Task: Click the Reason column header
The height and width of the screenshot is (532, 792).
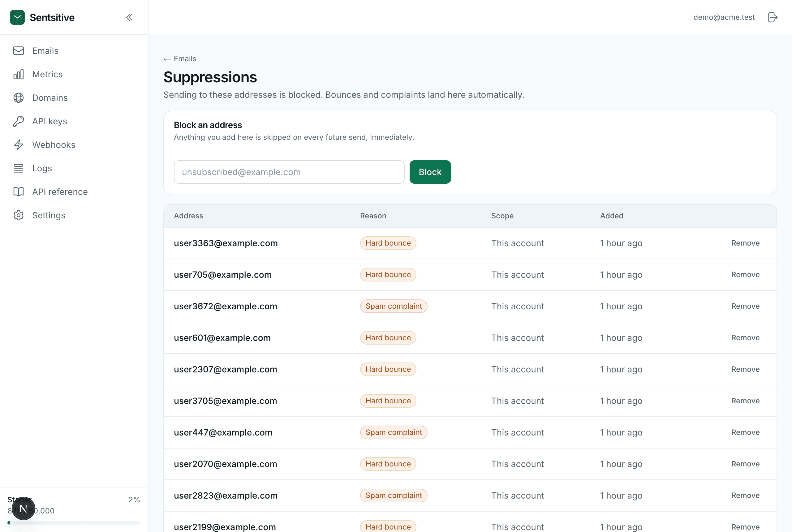Action: [x=373, y=216]
